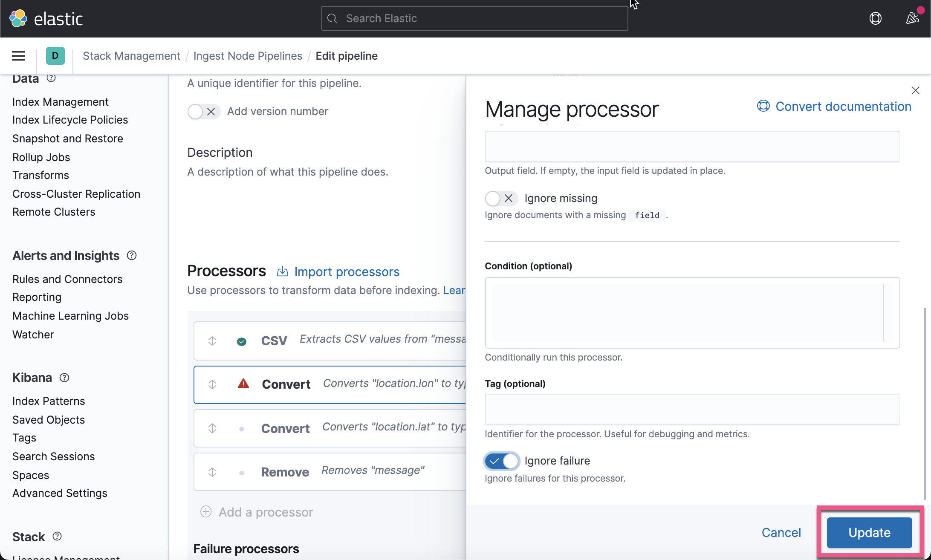Viewport: 931px width, 560px height.
Task: Click the Elastic logo icon
Action: tap(18, 18)
